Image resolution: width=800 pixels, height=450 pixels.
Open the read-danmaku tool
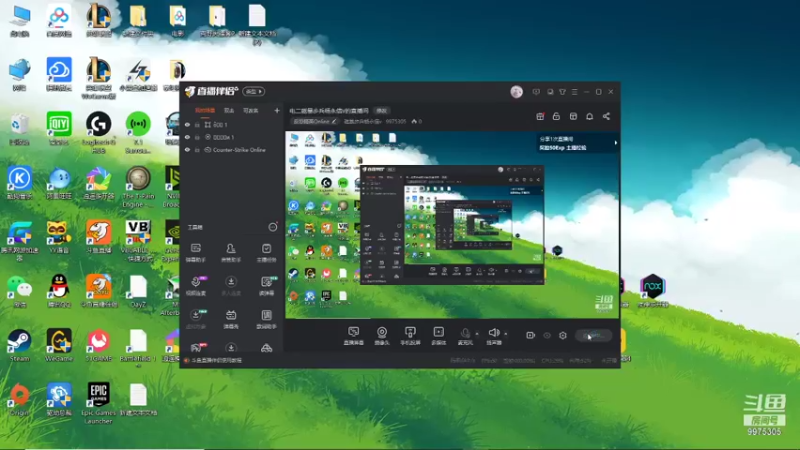[266, 286]
